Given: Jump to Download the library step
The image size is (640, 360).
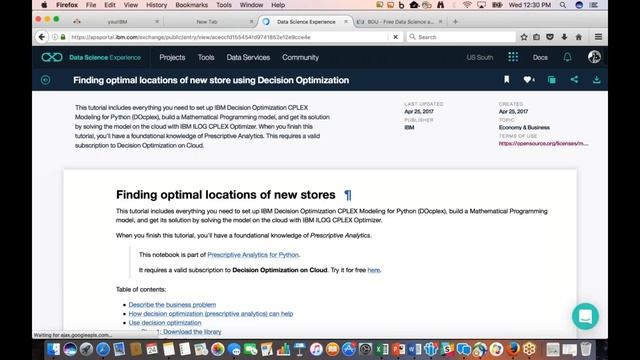Looking at the screenshot, I should [x=192, y=332].
